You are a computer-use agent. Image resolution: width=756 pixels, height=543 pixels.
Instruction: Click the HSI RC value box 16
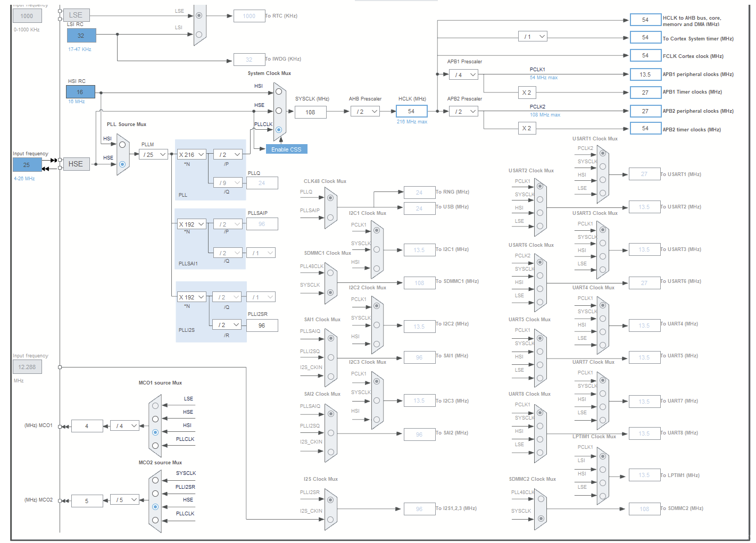pyautogui.click(x=80, y=92)
